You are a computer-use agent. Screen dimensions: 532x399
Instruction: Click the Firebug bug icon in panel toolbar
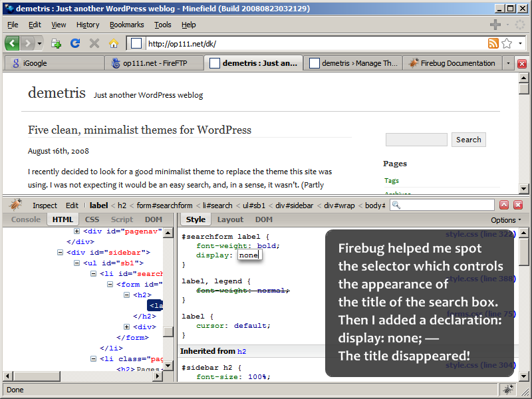click(15, 205)
